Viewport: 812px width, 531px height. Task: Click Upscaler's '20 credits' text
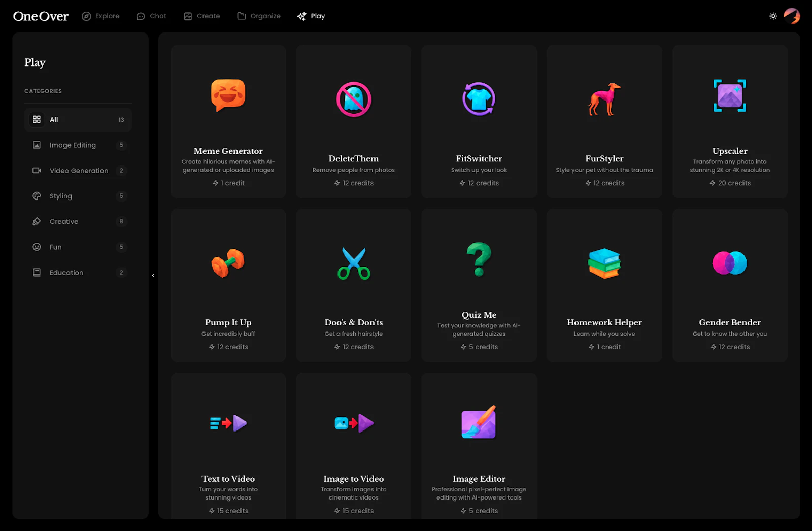click(734, 183)
